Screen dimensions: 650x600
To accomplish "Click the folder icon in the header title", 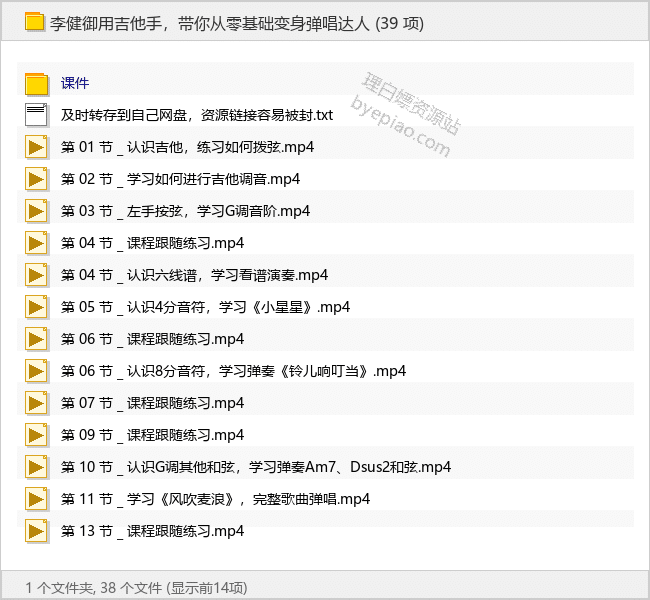I will tap(34, 22).
